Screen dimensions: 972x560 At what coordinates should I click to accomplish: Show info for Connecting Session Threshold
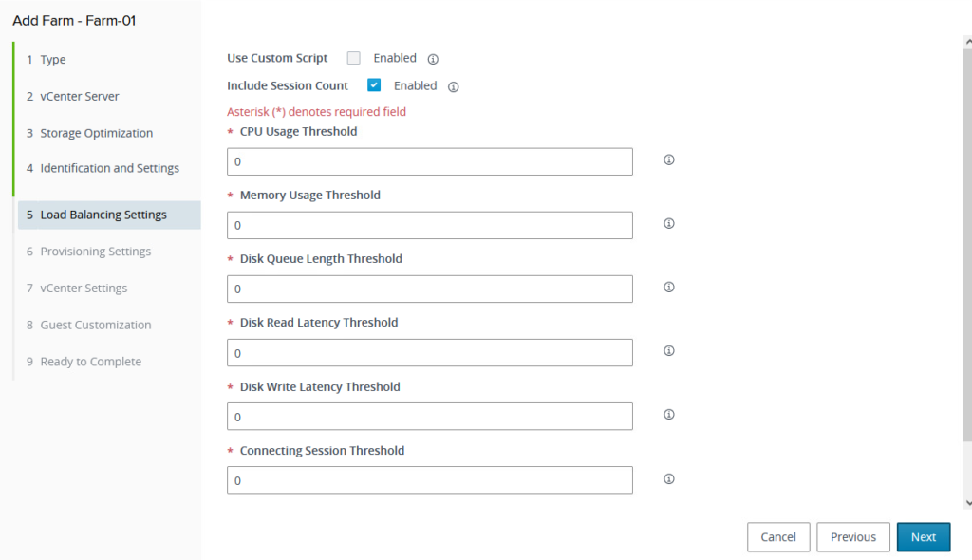[668, 479]
